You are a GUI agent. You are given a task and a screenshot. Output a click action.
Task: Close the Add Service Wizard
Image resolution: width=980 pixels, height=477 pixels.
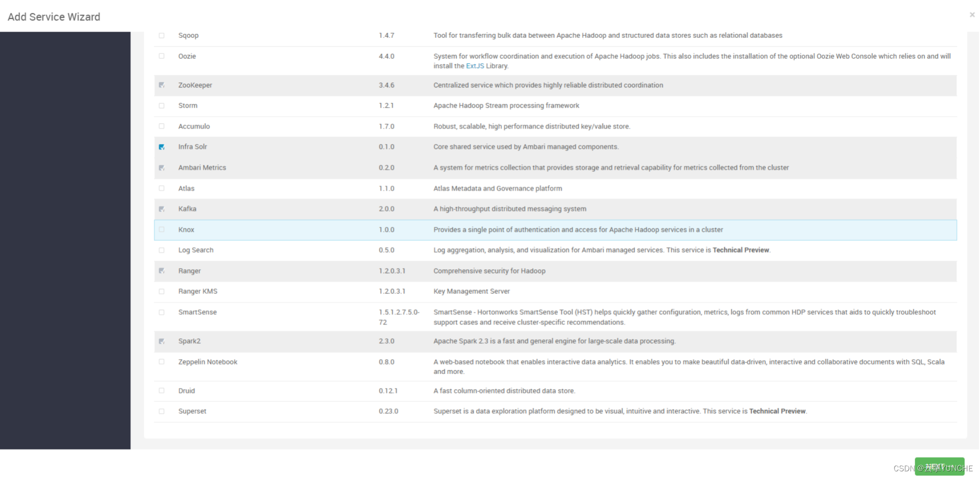[972, 15]
